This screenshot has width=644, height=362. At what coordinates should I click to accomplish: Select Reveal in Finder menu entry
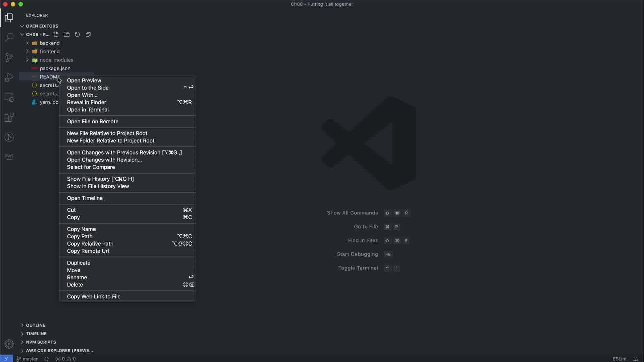point(86,102)
